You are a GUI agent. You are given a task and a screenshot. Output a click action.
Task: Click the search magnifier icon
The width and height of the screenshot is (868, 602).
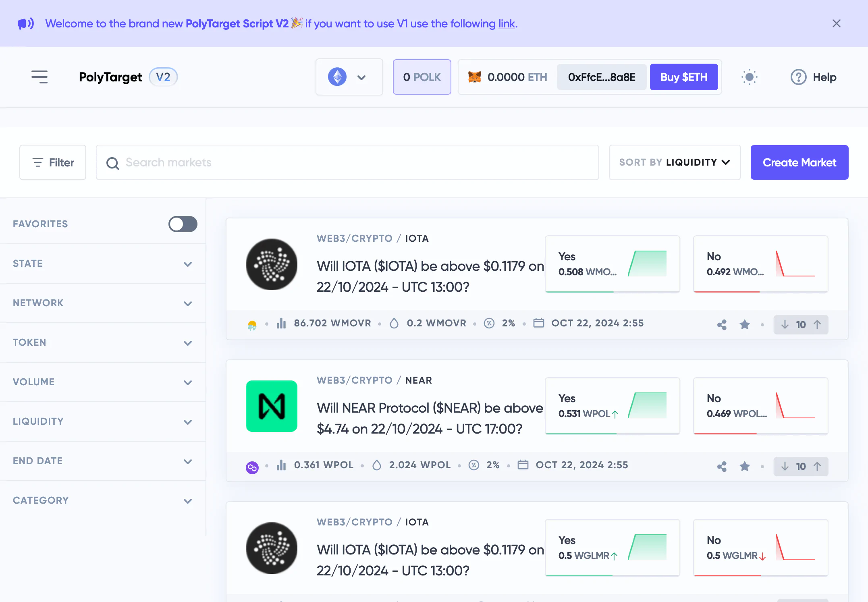tap(112, 163)
